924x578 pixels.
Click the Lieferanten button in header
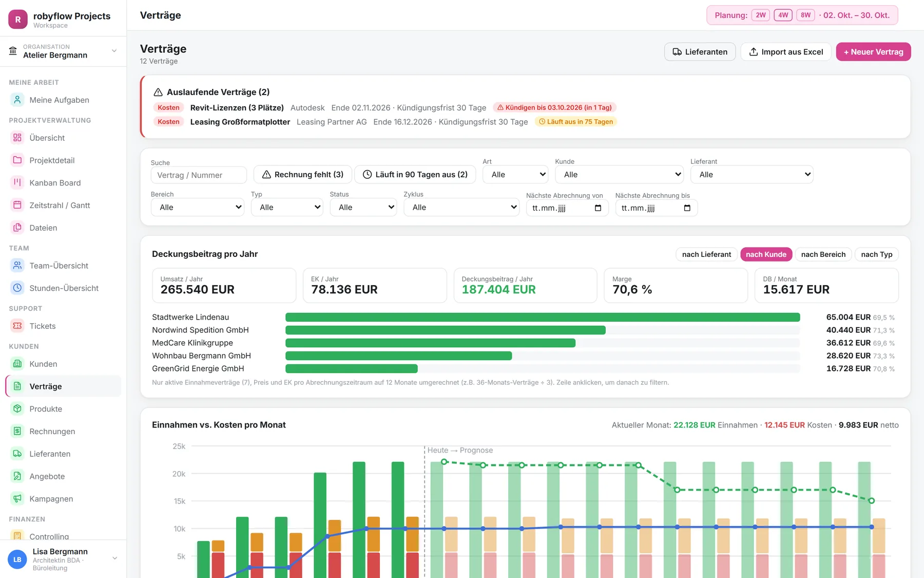point(700,52)
